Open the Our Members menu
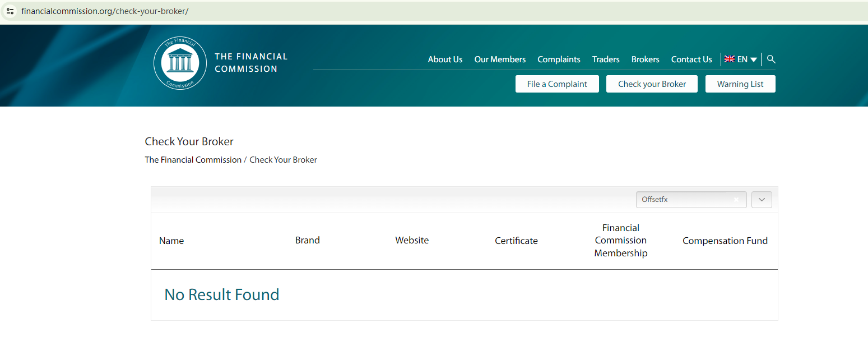The image size is (868, 350). (x=500, y=59)
